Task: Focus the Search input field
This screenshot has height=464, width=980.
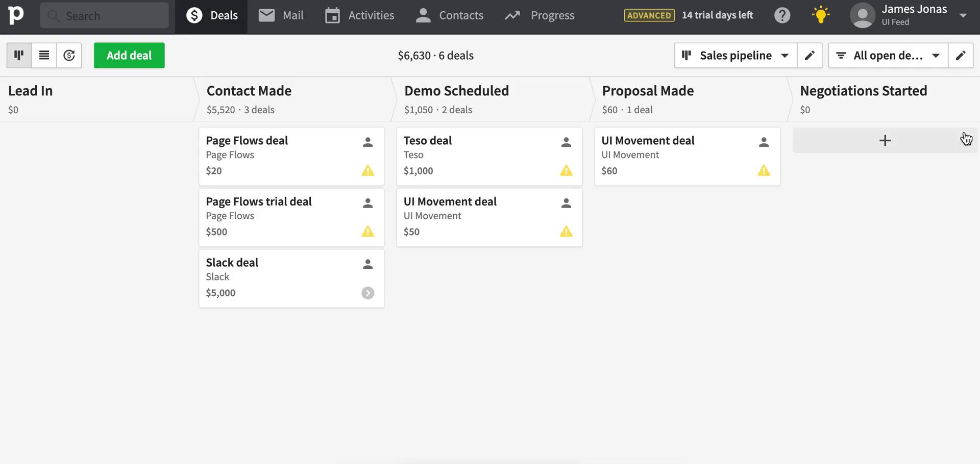Action: pyautogui.click(x=104, y=15)
